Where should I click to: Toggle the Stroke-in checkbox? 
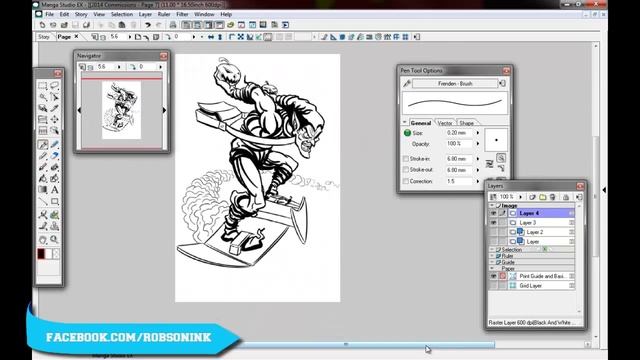click(x=406, y=159)
